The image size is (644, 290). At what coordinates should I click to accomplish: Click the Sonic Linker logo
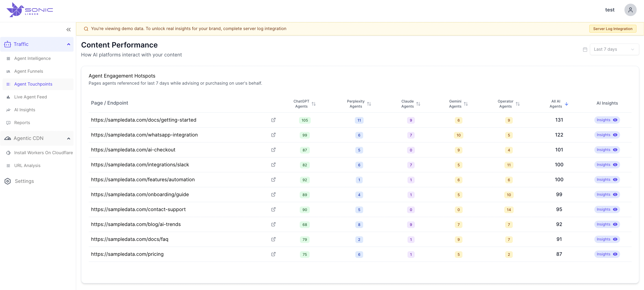click(29, 10)
